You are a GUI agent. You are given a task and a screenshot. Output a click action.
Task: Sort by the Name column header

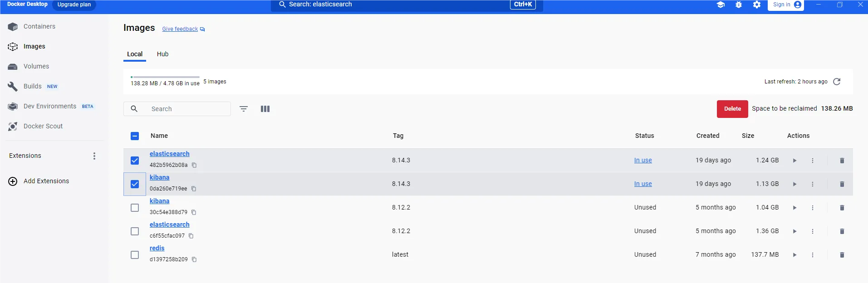coord(159,136)
